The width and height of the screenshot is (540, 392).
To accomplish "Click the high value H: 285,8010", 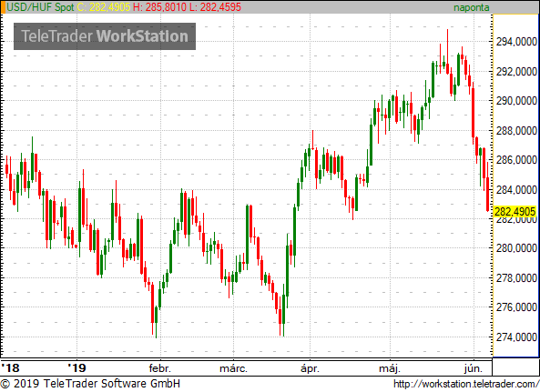I will [159, 7].
